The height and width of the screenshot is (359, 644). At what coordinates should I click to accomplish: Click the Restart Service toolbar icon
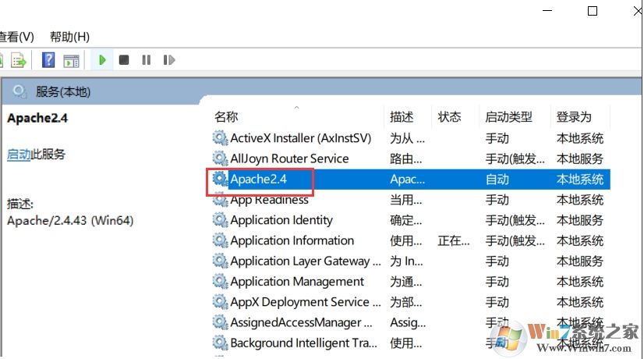[x=169, y=60]
